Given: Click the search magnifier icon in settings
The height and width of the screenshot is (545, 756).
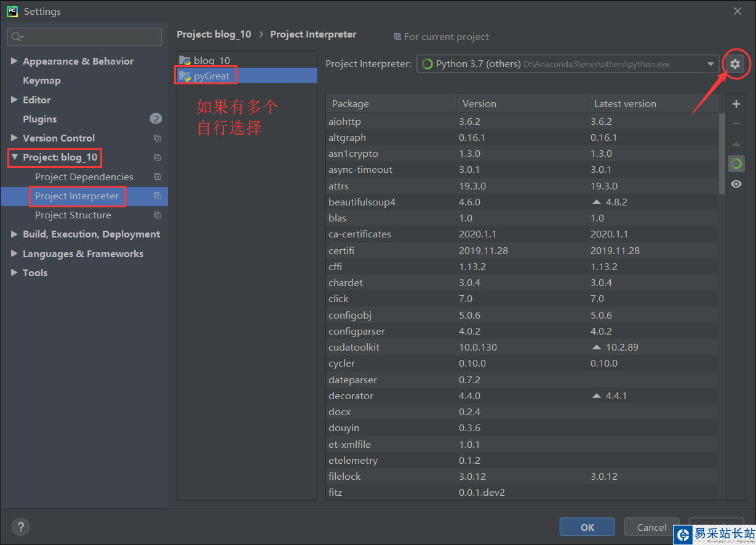Looking at the screenshot, I should (17, 37).
